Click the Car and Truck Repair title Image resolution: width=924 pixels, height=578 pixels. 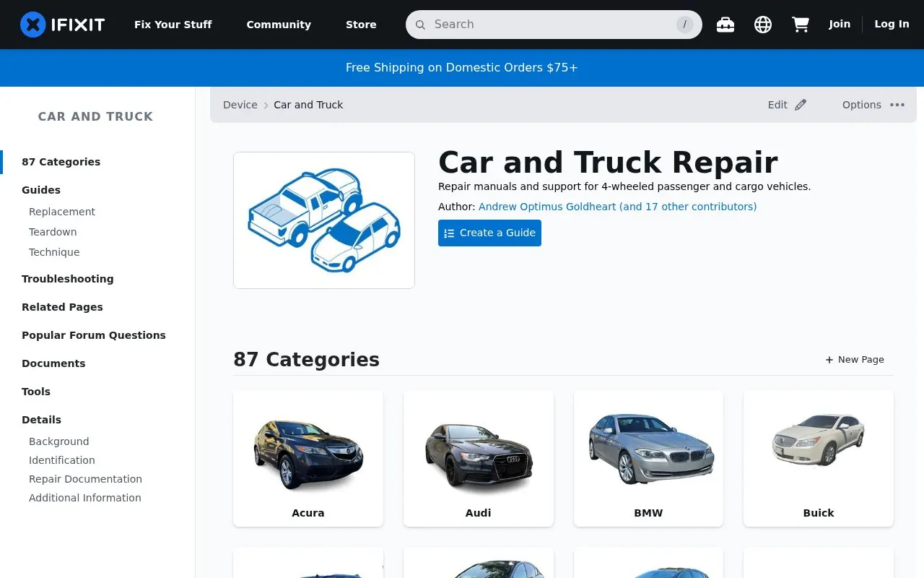[x=608, y=163]
